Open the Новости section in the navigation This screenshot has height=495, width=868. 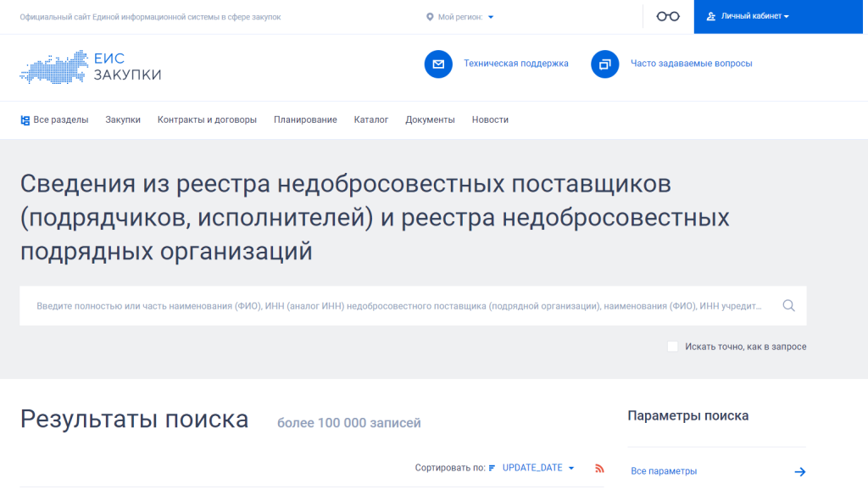pos(490,120)
